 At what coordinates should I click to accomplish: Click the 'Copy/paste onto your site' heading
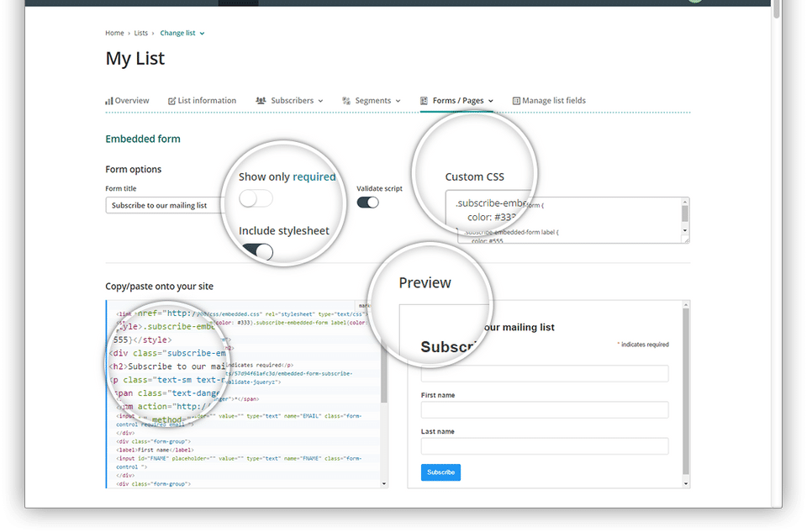(159, 286)
